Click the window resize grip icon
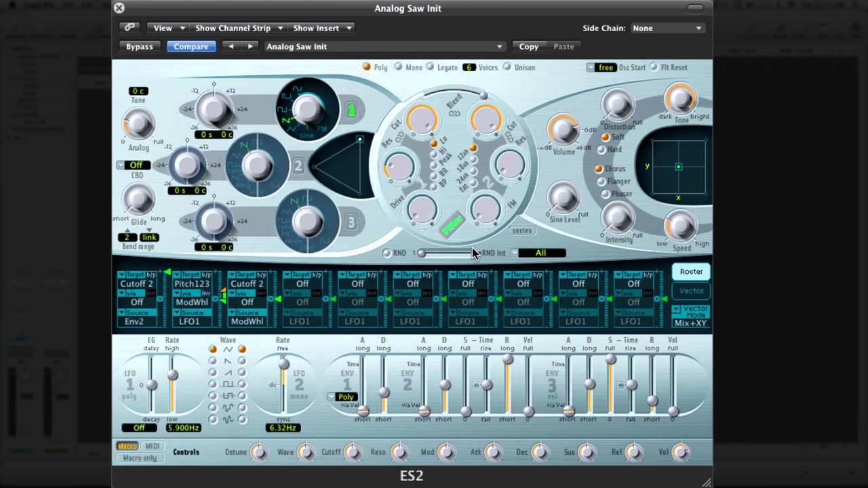The height and width of the screenshot is (488, 868). (706, 481)
